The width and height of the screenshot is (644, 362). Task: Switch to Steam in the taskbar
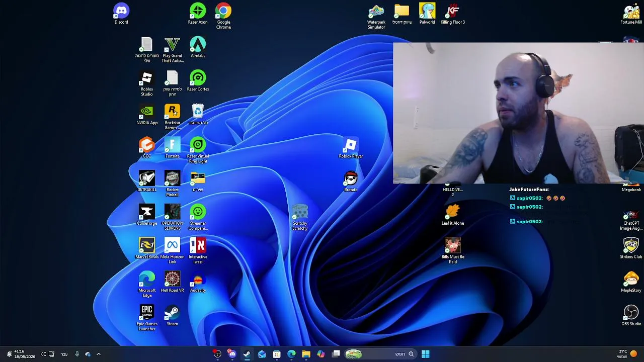(x=247, y=354)
